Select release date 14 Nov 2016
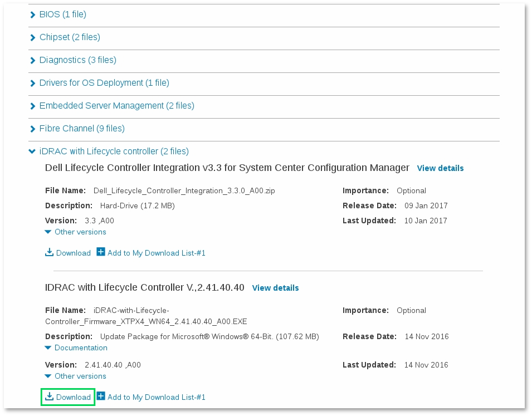532x416 pixels. point(427,336)
